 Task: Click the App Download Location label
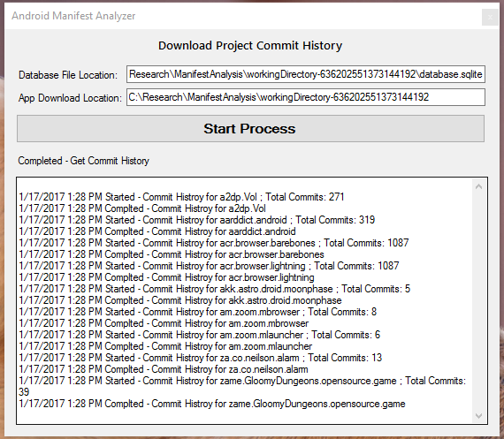[x=70, y=98]
